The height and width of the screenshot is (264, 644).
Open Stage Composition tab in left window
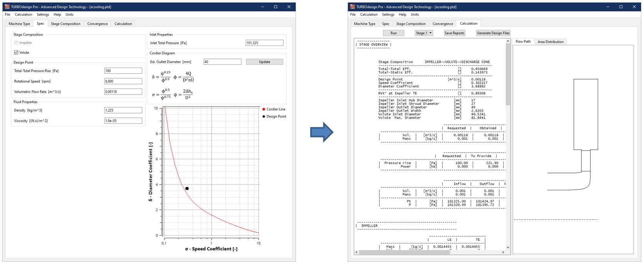pyautogui.click(x=66, y=24)
